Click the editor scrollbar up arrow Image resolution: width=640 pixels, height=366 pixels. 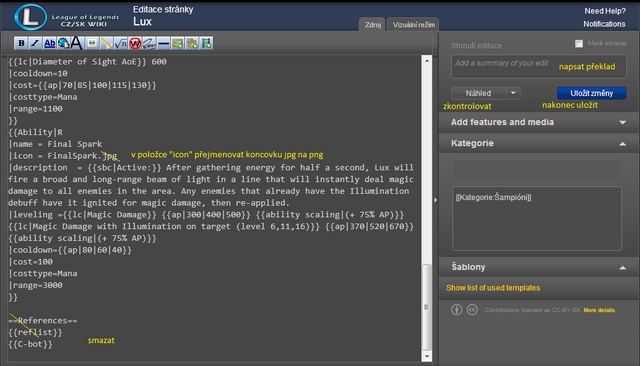427,60
